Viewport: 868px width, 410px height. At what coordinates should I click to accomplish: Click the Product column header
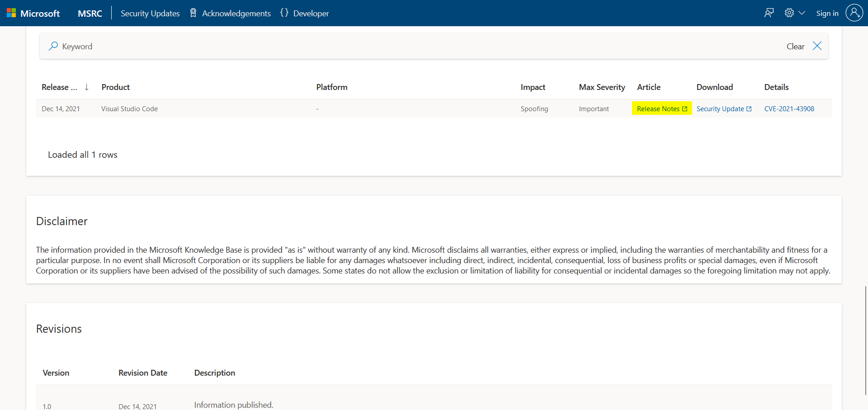pyautogui.click(x=116, y=87)
